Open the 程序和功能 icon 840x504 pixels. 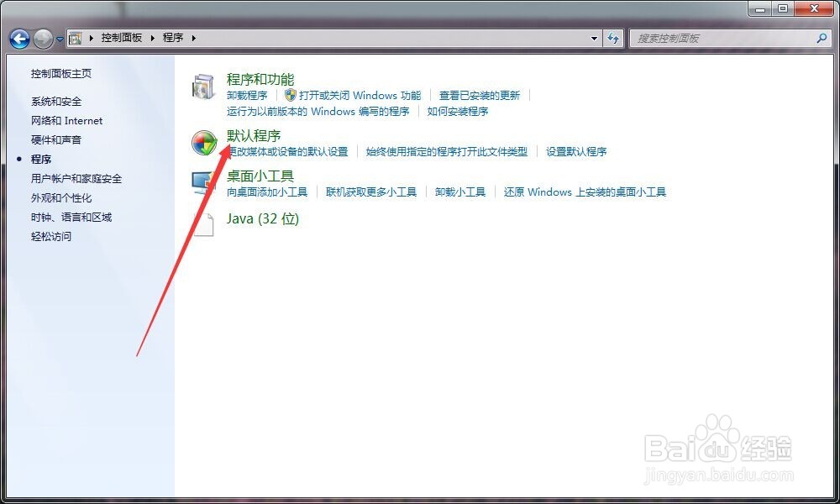(x=202, y=86)
